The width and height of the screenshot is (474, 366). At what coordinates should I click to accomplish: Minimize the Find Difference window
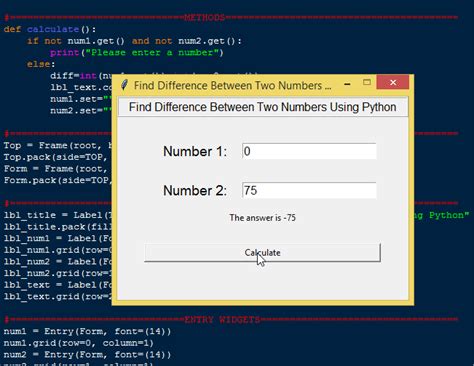[347, 84]
